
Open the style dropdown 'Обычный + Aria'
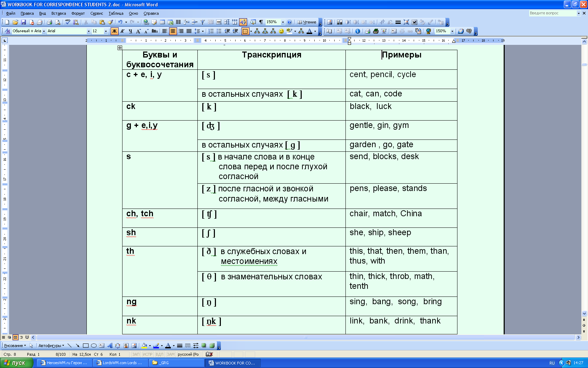click(x=44, y=31)
